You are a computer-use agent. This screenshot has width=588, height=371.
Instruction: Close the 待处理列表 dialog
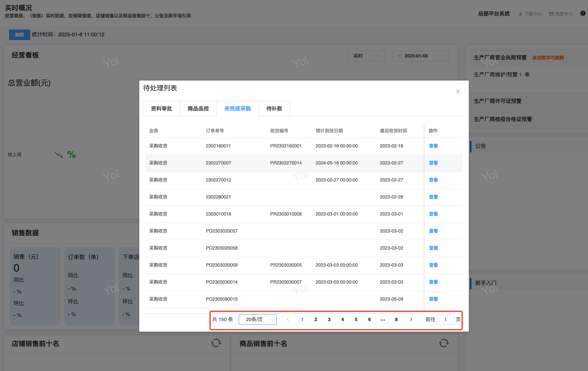coord(458,92)
